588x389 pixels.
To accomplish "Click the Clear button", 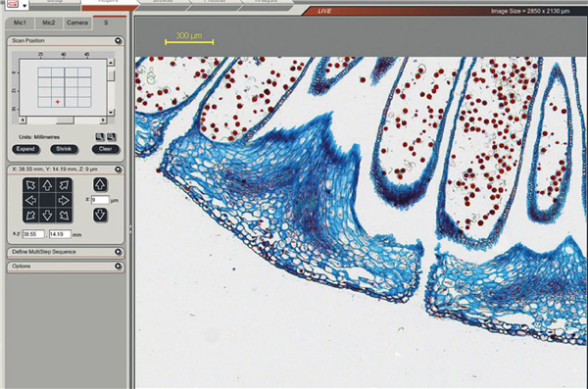I will pyautogui.click(x=106, y=149).
